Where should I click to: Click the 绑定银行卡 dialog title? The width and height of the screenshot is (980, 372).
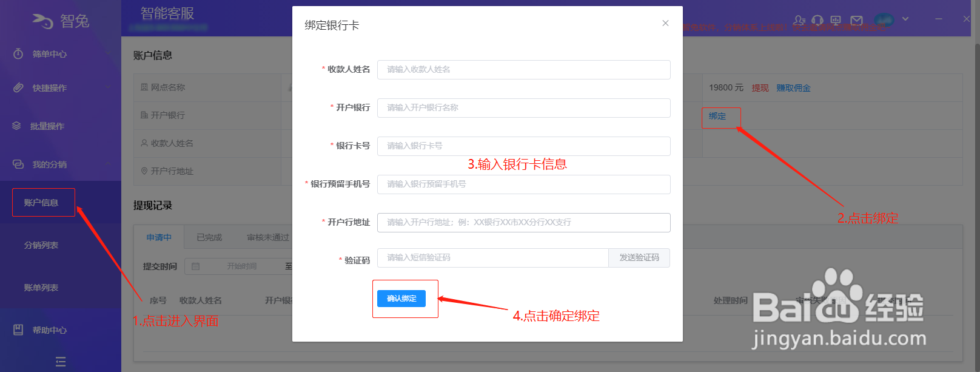point(332,25)
